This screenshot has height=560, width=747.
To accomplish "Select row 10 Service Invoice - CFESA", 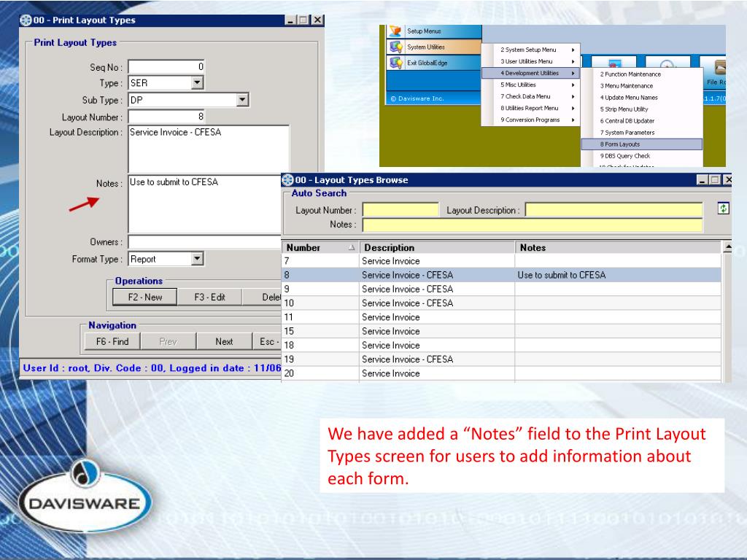I will (x=501, y=303).
